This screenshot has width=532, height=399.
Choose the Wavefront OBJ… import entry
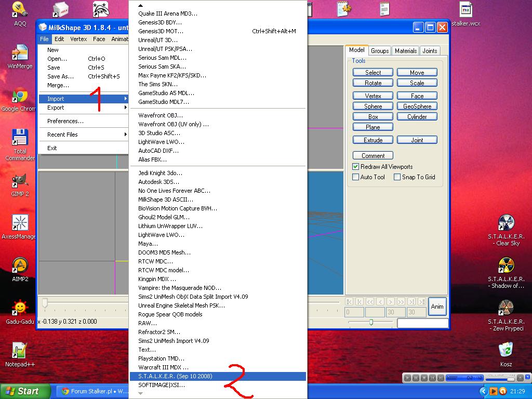(218, 115)
